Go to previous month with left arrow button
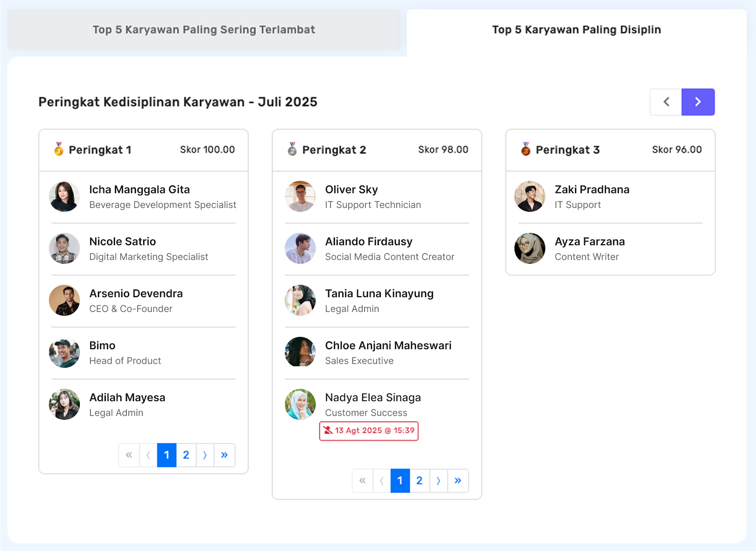The image size is (756, 551). click(x=666, y=102)
